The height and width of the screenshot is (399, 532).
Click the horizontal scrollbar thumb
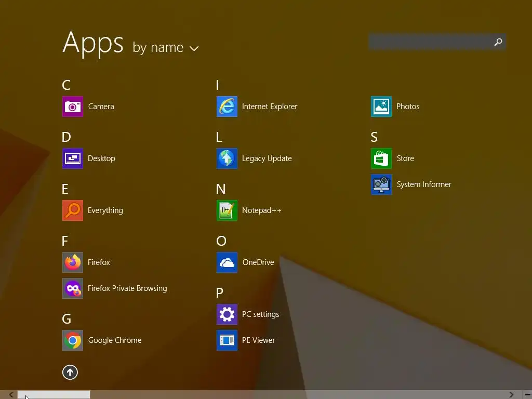coord(54,395)
